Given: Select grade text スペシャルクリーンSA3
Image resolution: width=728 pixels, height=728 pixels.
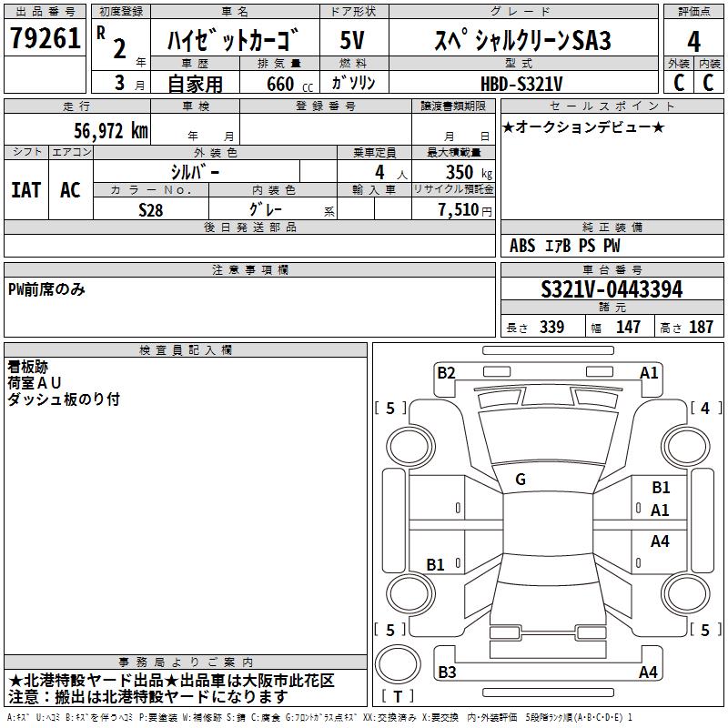Looking at the screenshot, I should pos(522,40).
